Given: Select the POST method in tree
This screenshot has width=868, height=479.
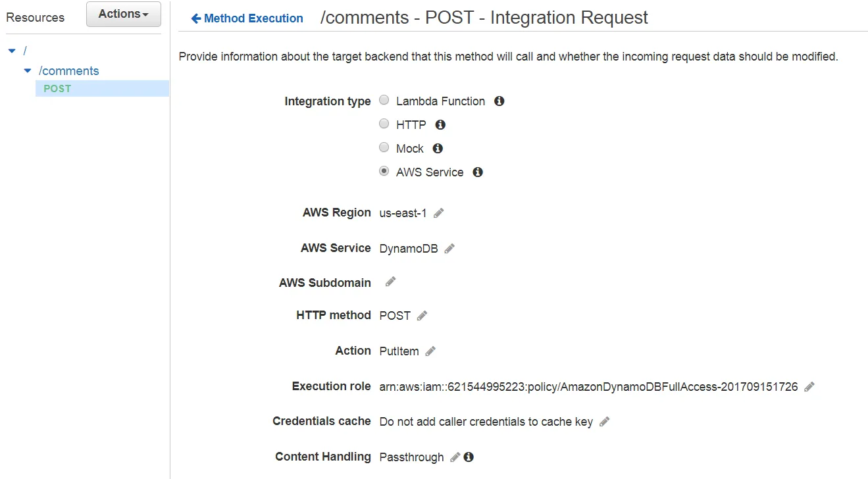Looking at the screenshot, I should [x=57, y=89].
